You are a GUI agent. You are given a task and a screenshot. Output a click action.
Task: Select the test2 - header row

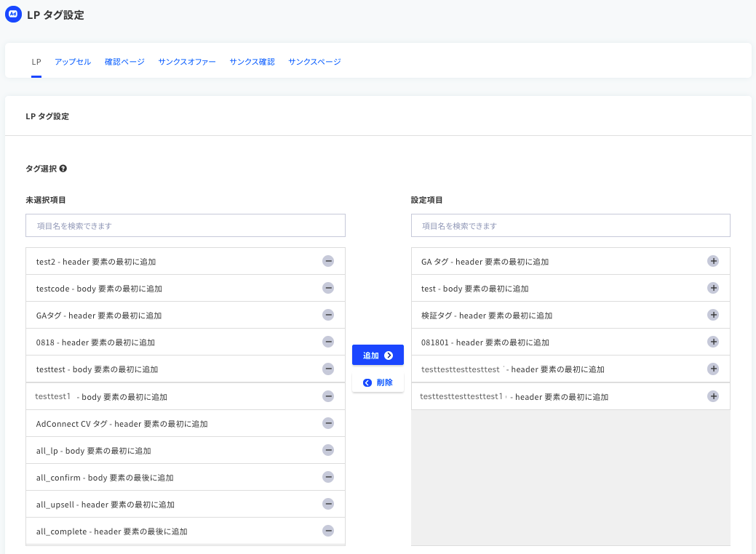pyautogui.click(x=186, y=262)
